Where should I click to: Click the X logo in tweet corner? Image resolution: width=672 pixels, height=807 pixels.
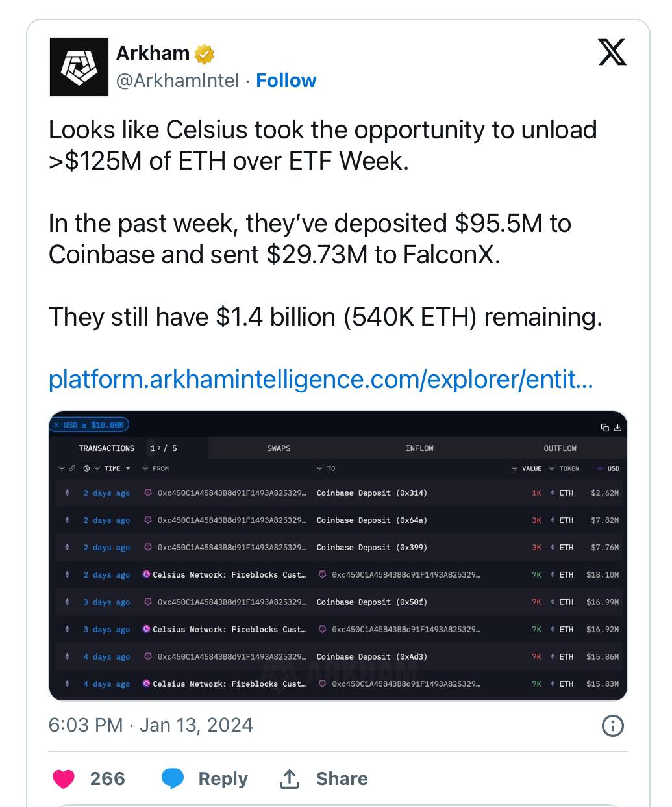point(612,53)
